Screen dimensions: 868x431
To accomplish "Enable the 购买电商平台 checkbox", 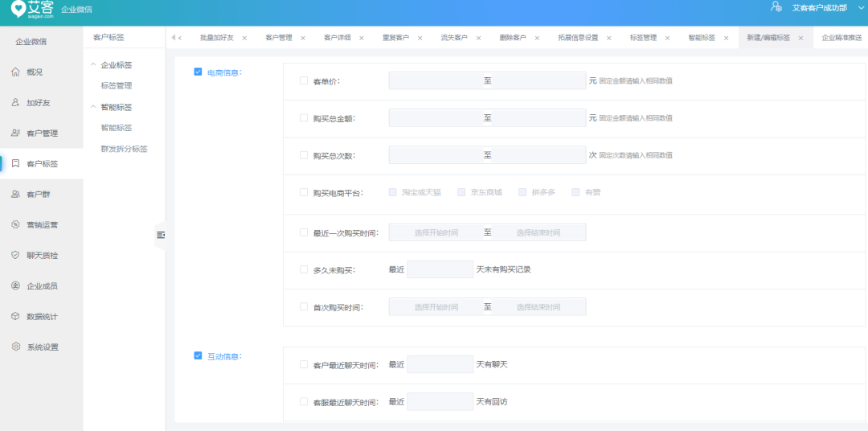I will click(303, 192).
